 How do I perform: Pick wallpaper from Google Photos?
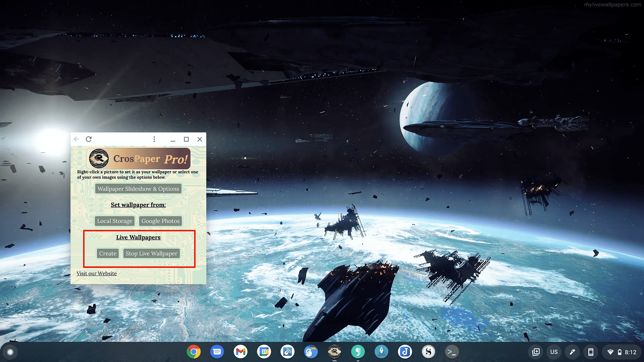(x=160, y=221)
